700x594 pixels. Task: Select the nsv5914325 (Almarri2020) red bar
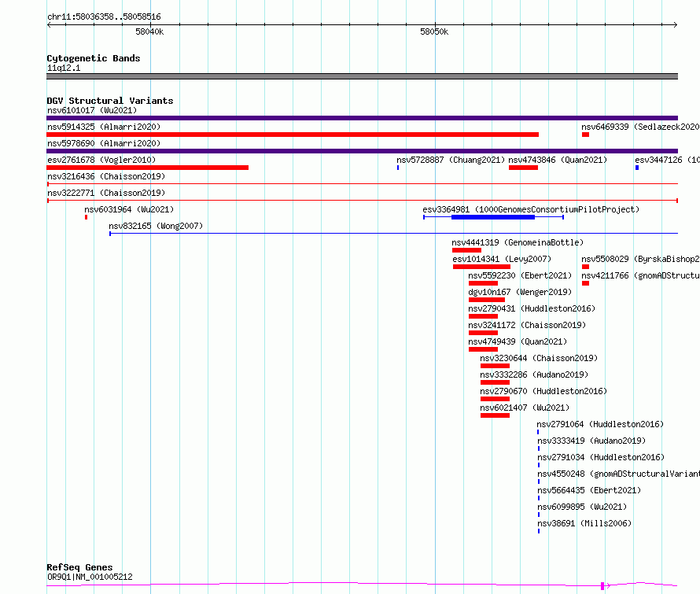[x=293, y=135]
